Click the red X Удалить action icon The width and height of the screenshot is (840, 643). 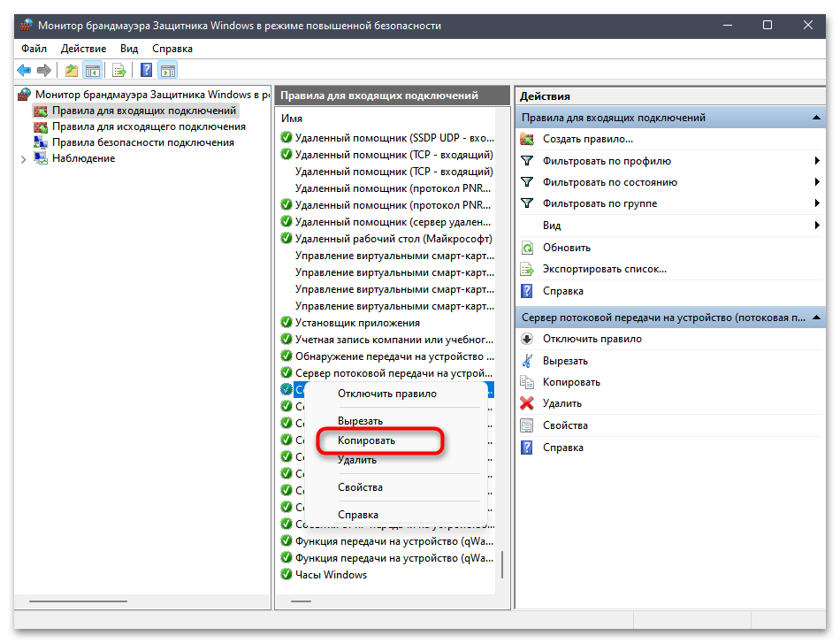527,403
